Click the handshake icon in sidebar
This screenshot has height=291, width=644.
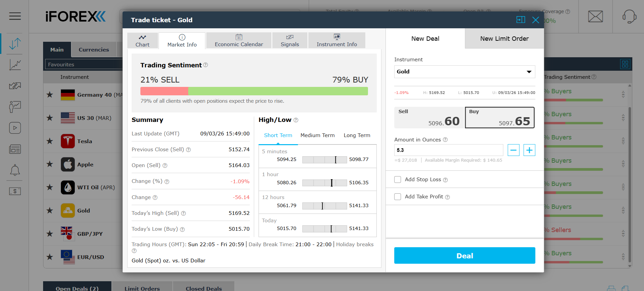point(15,86)
